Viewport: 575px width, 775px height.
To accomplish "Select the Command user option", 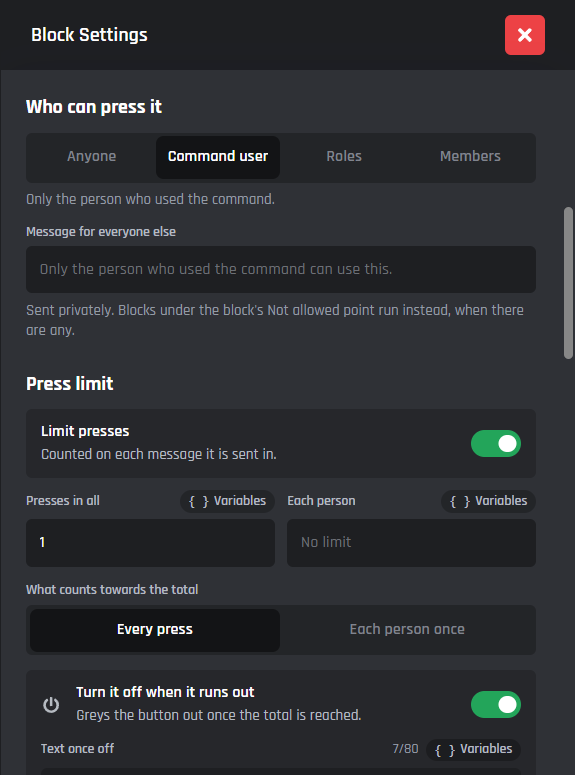I will 218,157.
